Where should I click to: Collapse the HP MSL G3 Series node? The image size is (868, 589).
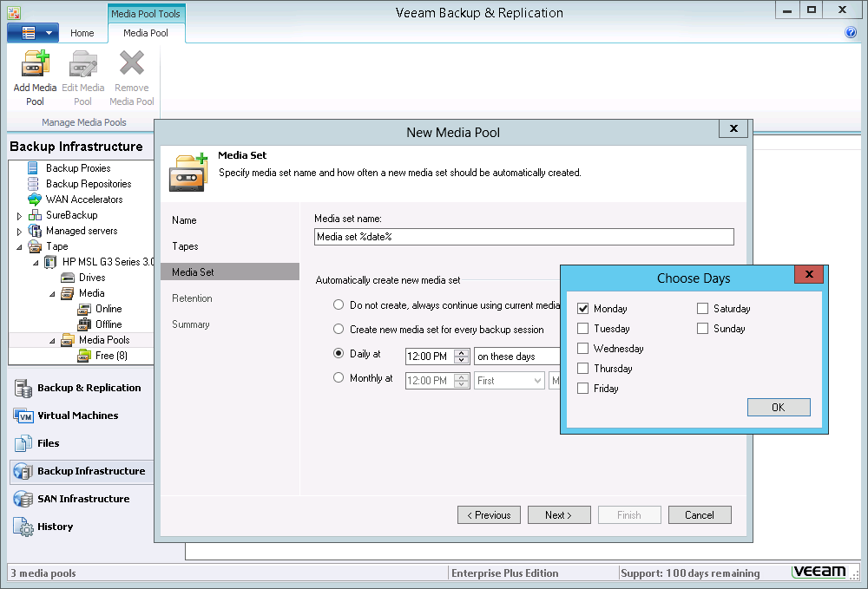(x=36, y=263)
